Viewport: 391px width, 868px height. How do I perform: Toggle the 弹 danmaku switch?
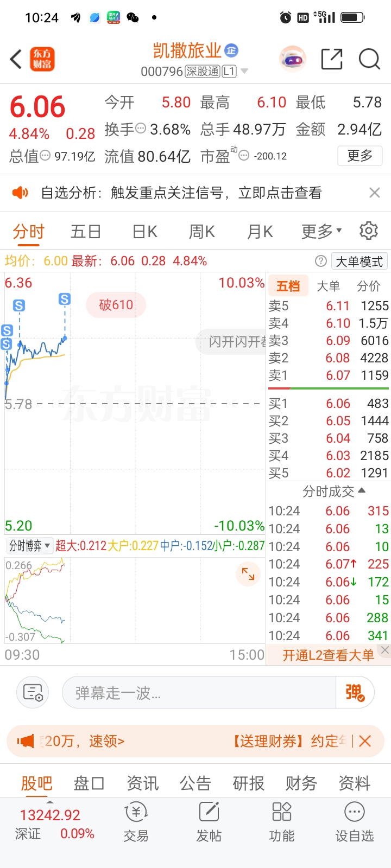(355, 692)
